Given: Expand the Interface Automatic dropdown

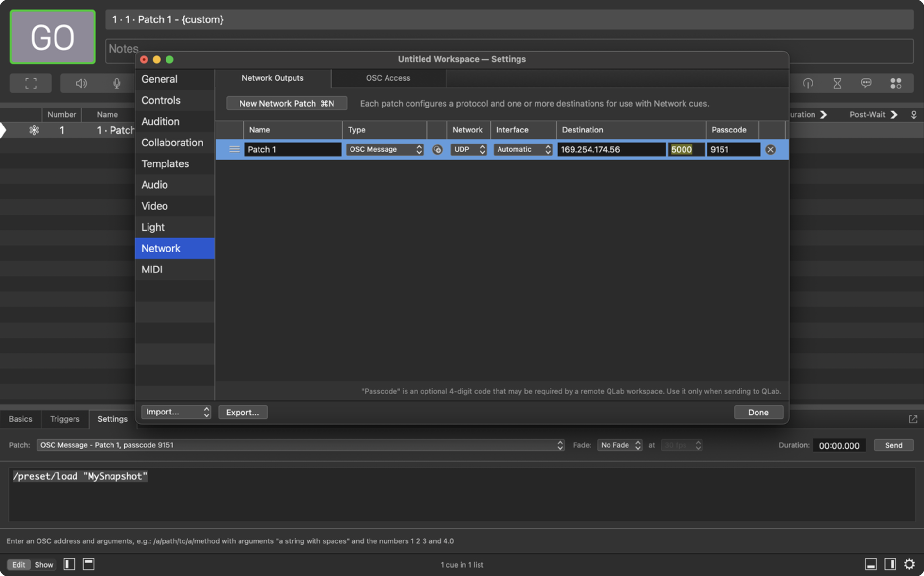Looking at the screenshot, I should point(523,149).
